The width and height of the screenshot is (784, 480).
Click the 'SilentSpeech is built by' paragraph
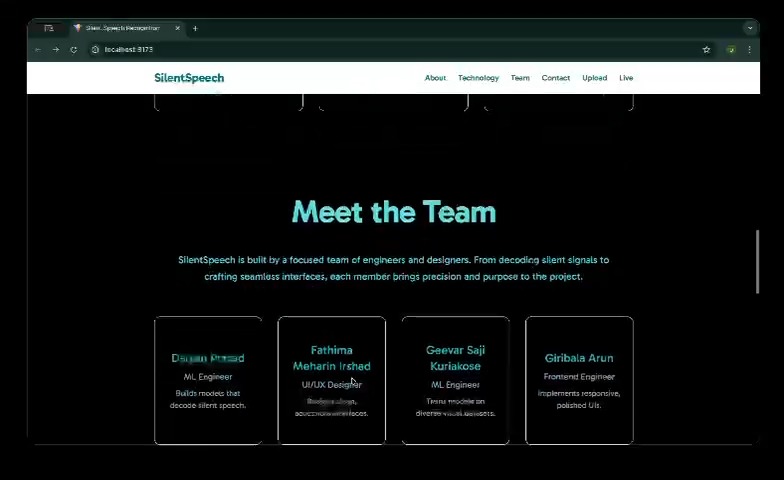coord(394,268)
